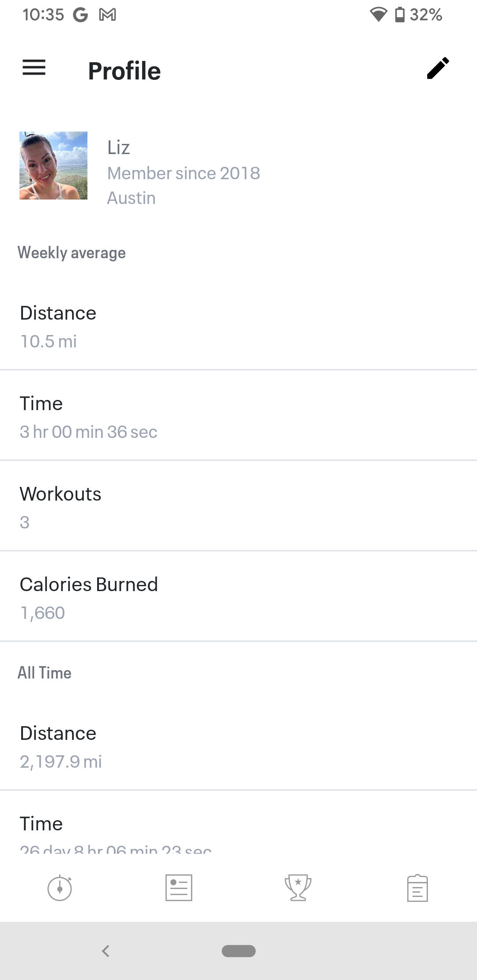The height and width of the screenshot is (980, 477).
Task: Tap the Member since 2018 text
Action: (184, 173)
